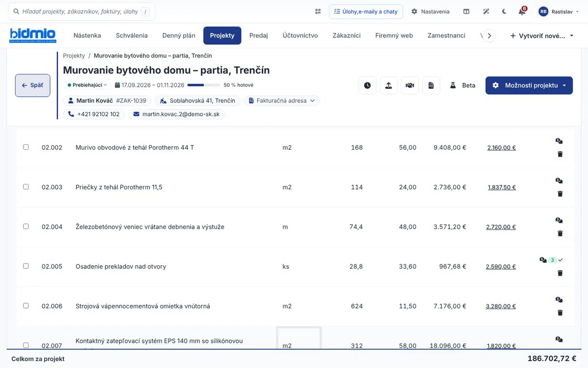This screenshot has width=588, height=368.
Task: Open the project document icon
Action: click(431, 85)
